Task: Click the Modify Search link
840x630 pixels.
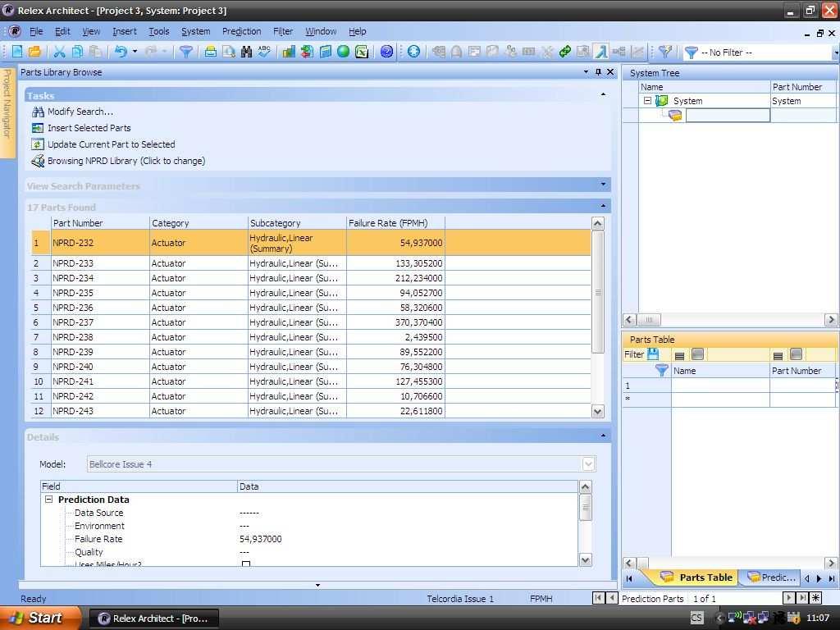Action: 80,112
